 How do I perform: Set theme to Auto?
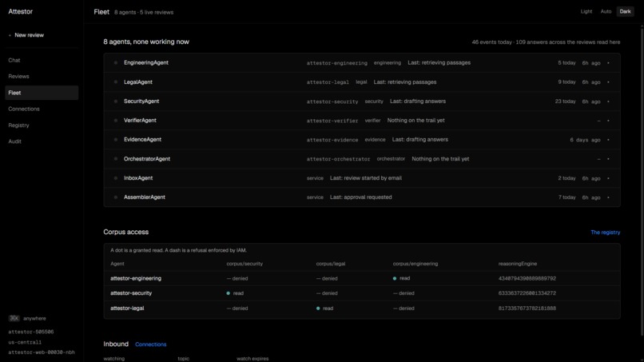click(x=606, y=11)
